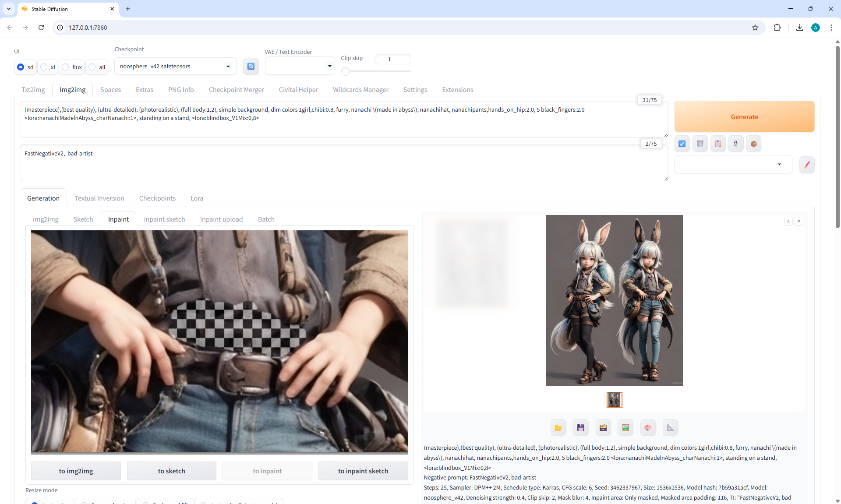Click the triangle ruler icon below the output
The height and width of the screenshot is (504, 841).
click(670, 428)
